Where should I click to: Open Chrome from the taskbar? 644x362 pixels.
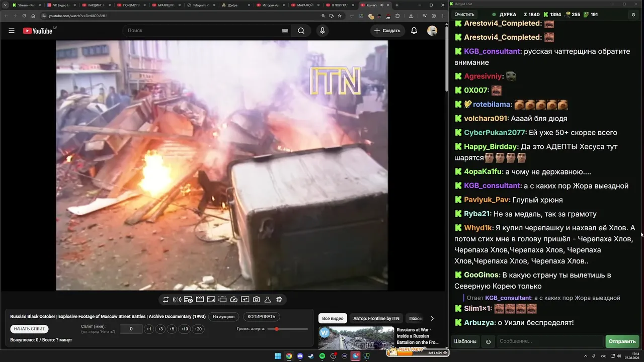click(x=289, y=356)
